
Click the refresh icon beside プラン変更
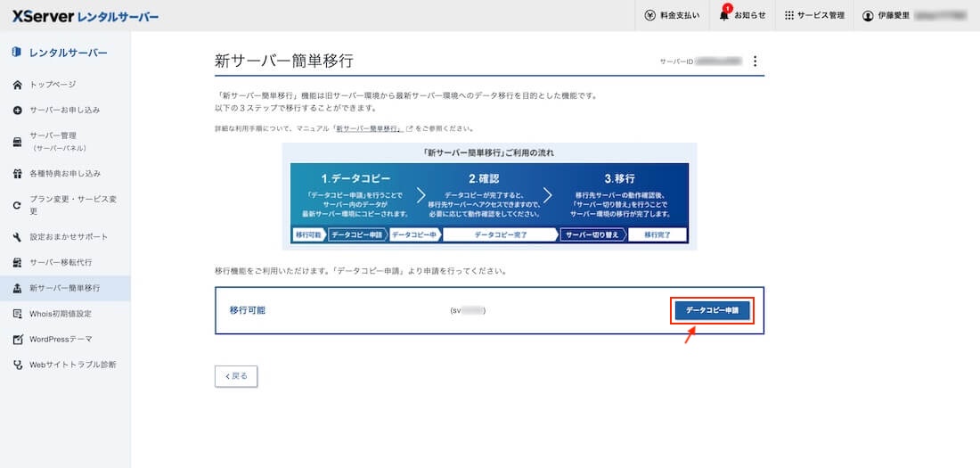(x=18, y=205)
